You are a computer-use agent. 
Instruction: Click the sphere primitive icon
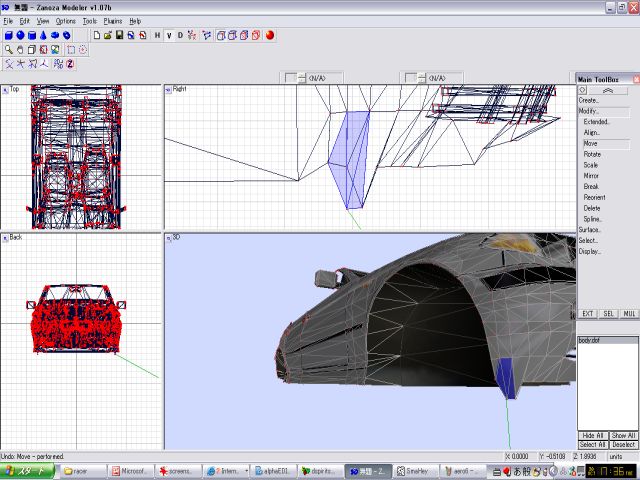21,35
